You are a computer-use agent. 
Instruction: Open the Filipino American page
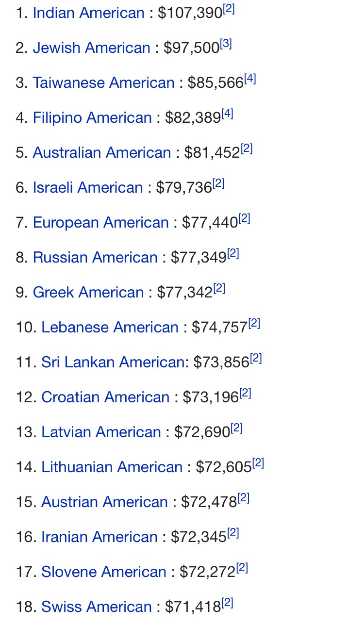point(92,118)
